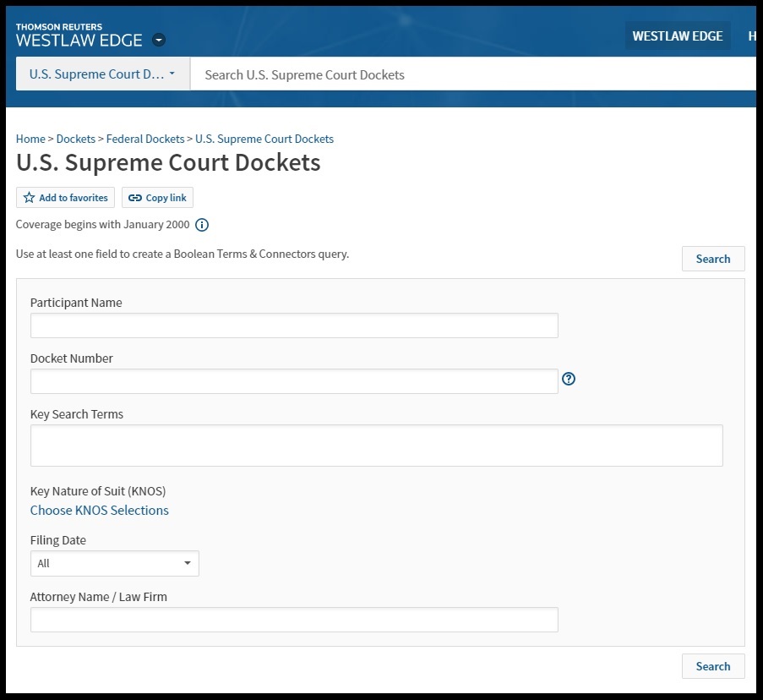
Task: Expand the U.S. Supreme Court content type dropdown
Action: [x=102, y=74]
